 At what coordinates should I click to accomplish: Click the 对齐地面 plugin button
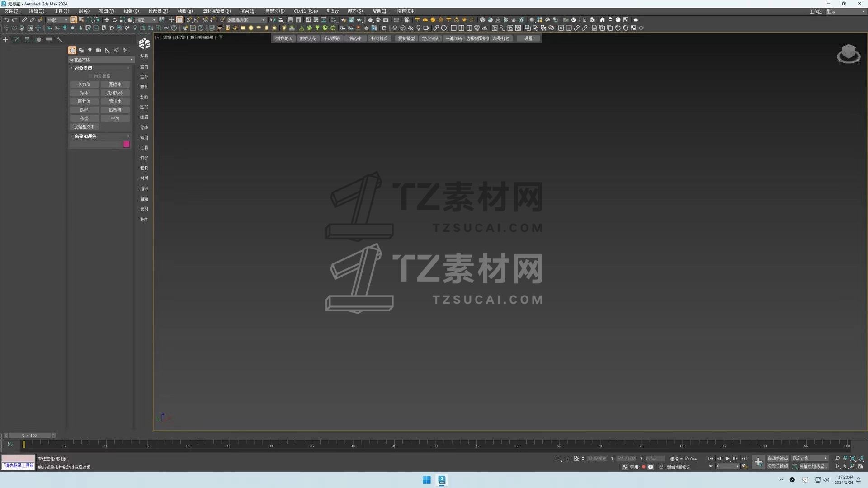[x=284, y=38]
